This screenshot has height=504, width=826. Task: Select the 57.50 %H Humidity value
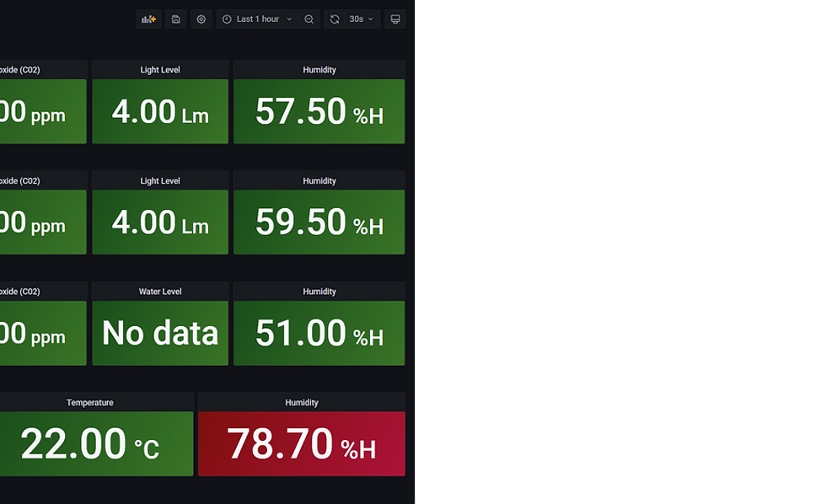coord(319,111)
